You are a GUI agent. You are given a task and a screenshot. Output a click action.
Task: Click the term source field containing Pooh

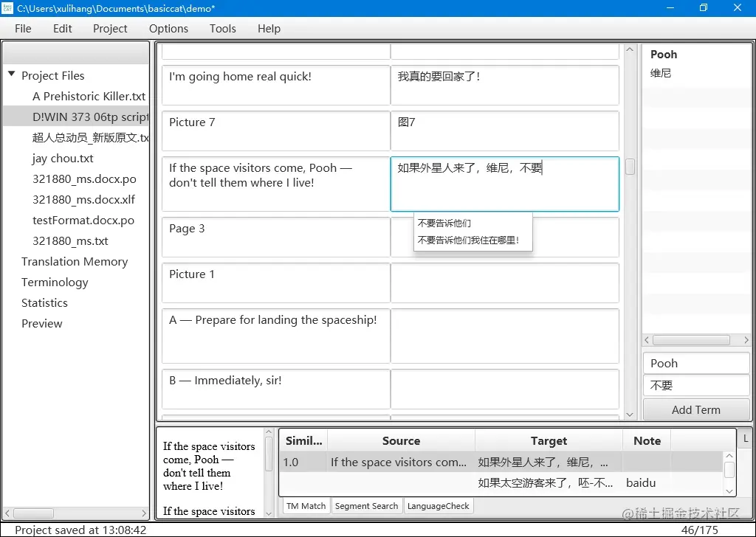click(696, 363)
